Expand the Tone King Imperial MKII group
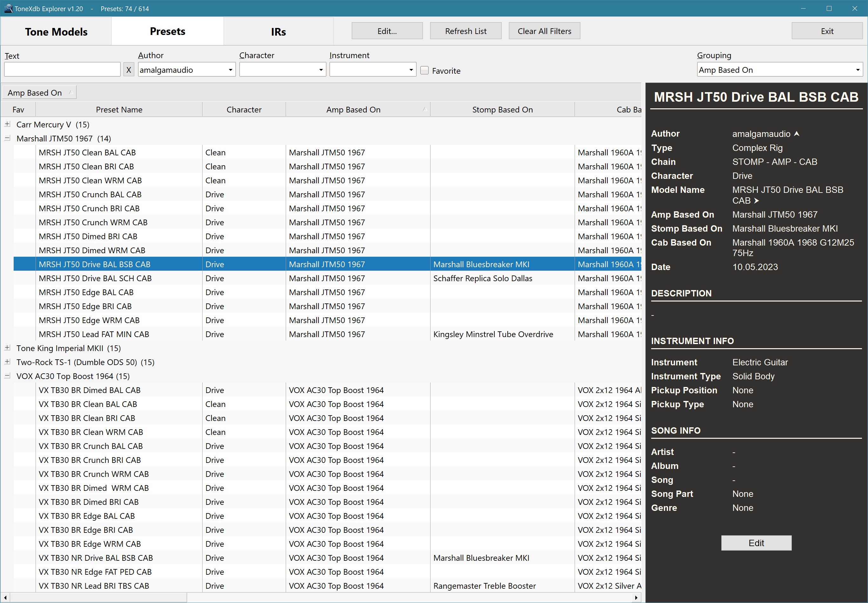Image resolution: width=868 pixels, height=603 pixels. tap(7, 348)
